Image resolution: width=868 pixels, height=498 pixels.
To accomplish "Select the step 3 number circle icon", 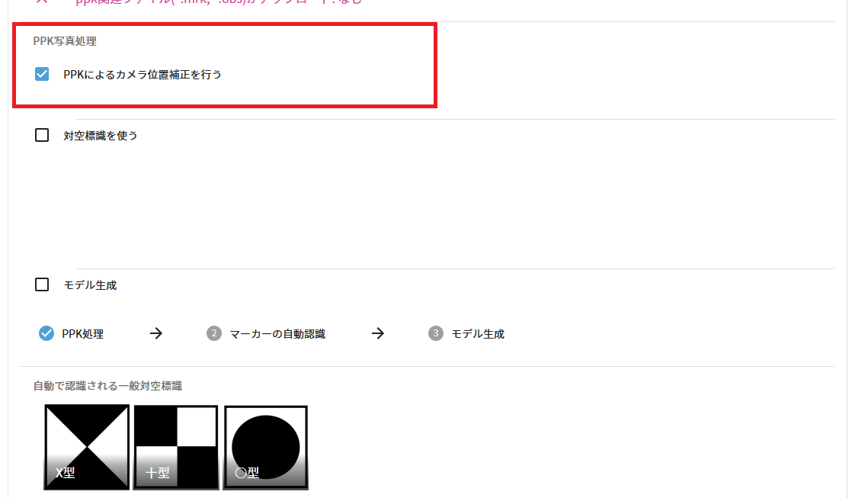I will pos(436,333).
